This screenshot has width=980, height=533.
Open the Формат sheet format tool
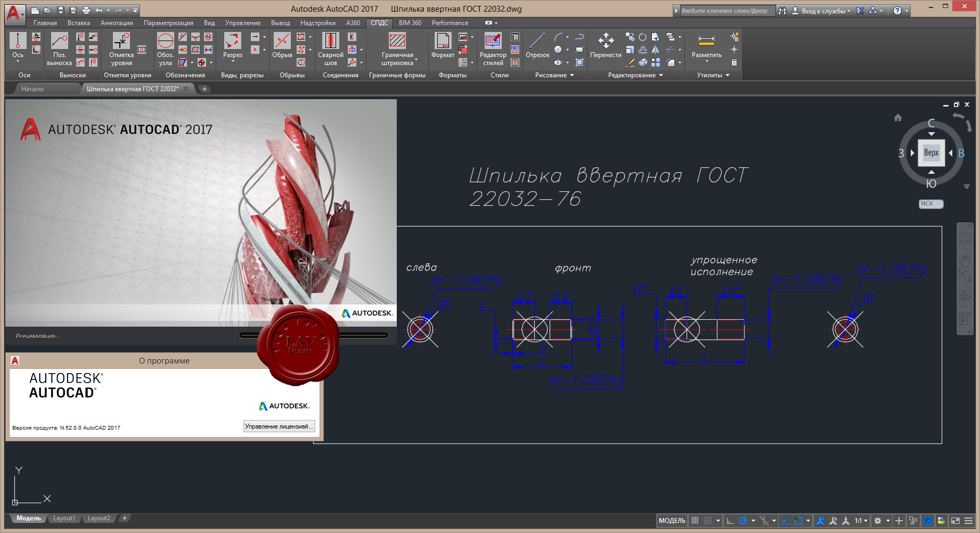[x=443, y=45]
